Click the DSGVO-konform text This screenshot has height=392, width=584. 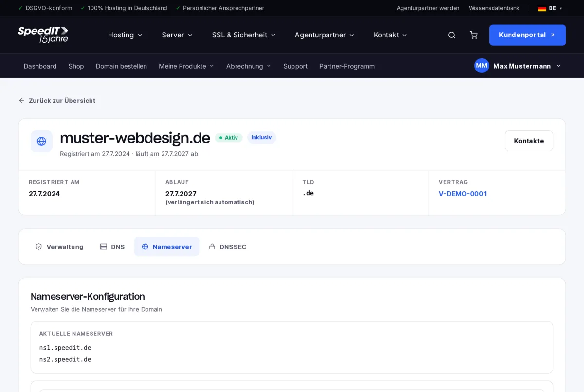click(x=49, y=8)
